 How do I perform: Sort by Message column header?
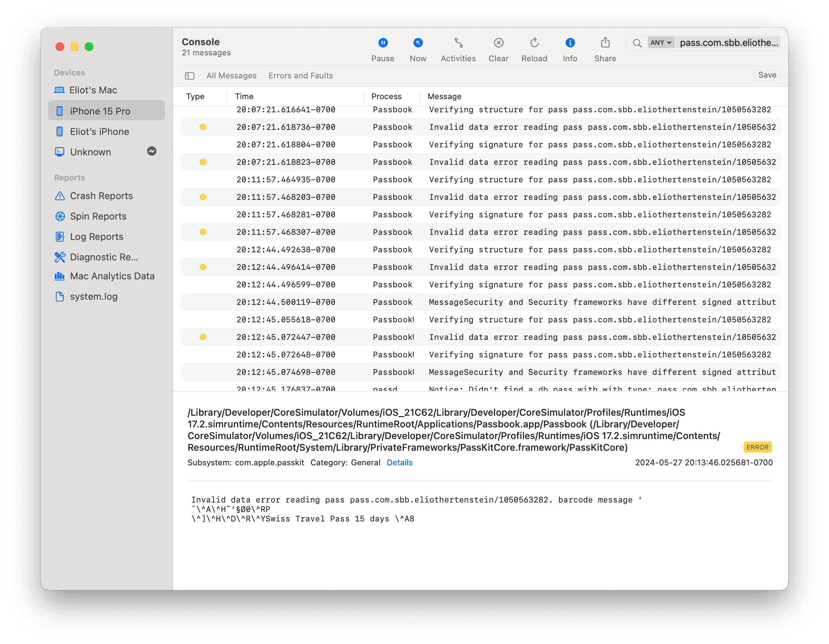click(x=444, y=96)
